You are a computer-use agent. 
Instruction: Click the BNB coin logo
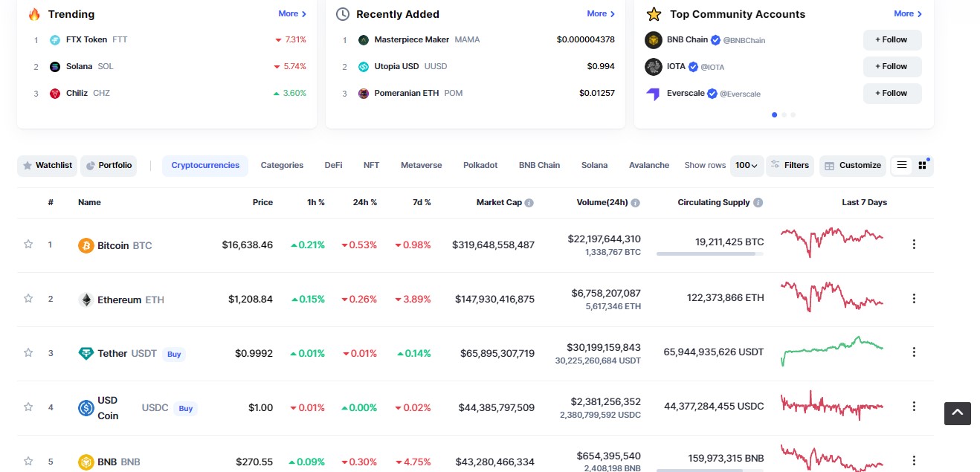click(x=86, y=462)
